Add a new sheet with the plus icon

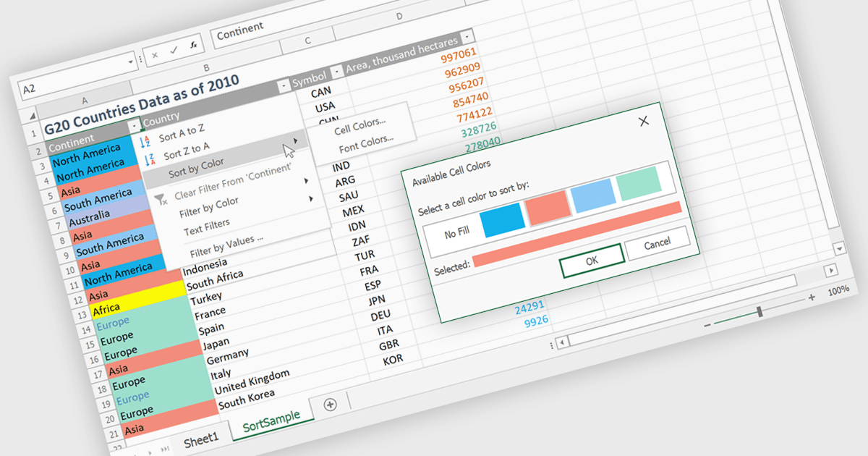click(x=331, y=405)
